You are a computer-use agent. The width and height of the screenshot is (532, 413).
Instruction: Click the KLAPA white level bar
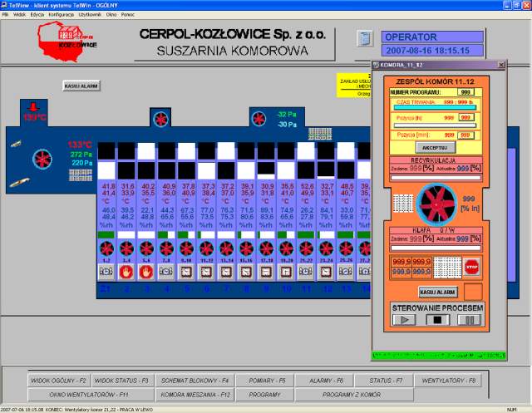point(436,248)
